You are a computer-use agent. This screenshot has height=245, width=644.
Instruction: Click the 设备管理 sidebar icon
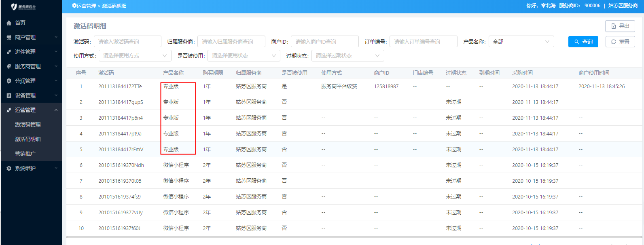(9, 96)
